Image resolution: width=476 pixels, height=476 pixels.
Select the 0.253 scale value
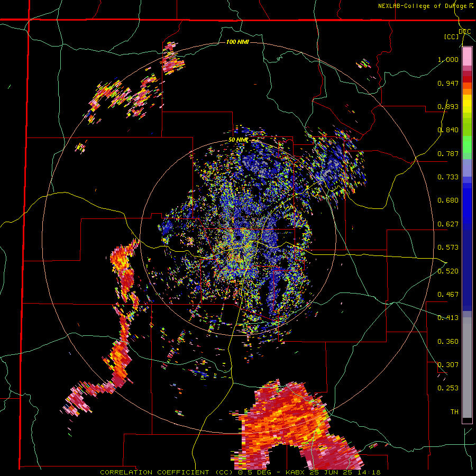point(448,388)
